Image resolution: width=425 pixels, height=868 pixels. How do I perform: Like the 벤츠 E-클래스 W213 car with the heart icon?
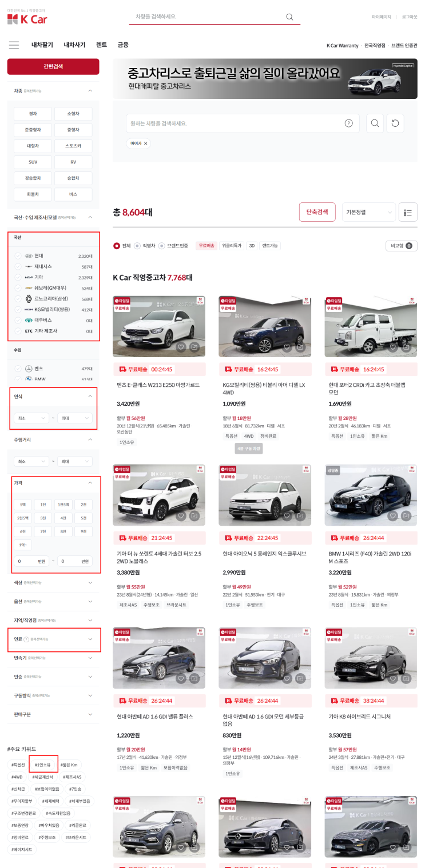[x=181, y=347]
